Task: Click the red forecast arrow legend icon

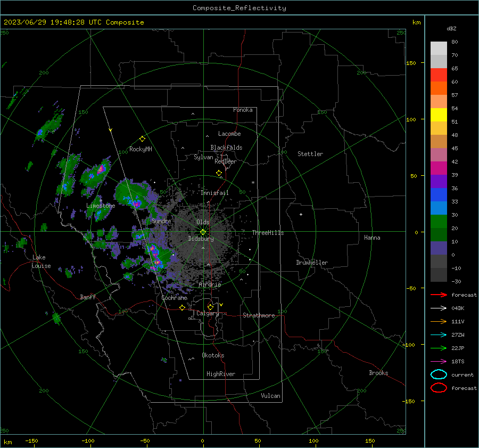Action: coord(439,295)
